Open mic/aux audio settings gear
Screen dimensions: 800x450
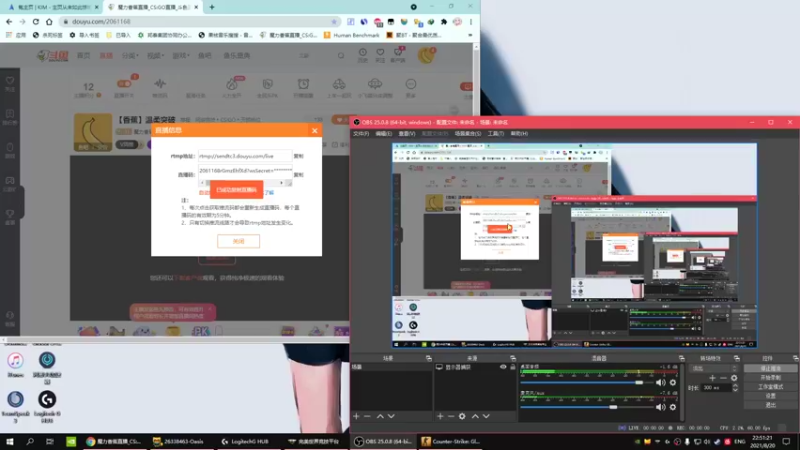click(673, 407)
